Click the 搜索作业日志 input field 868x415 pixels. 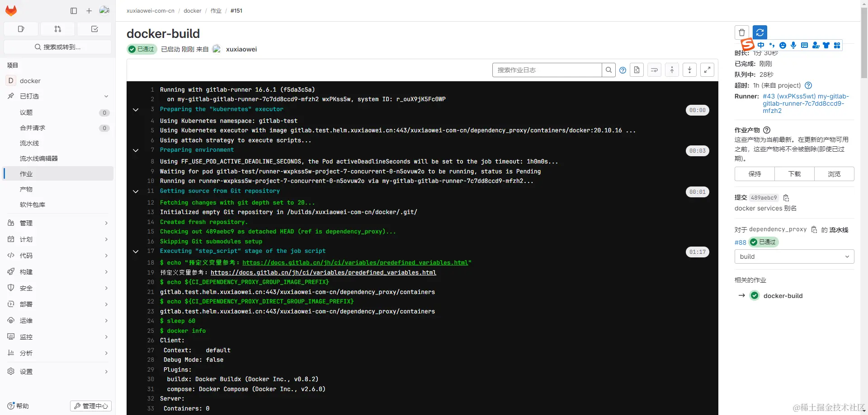(x=547, y=70)
